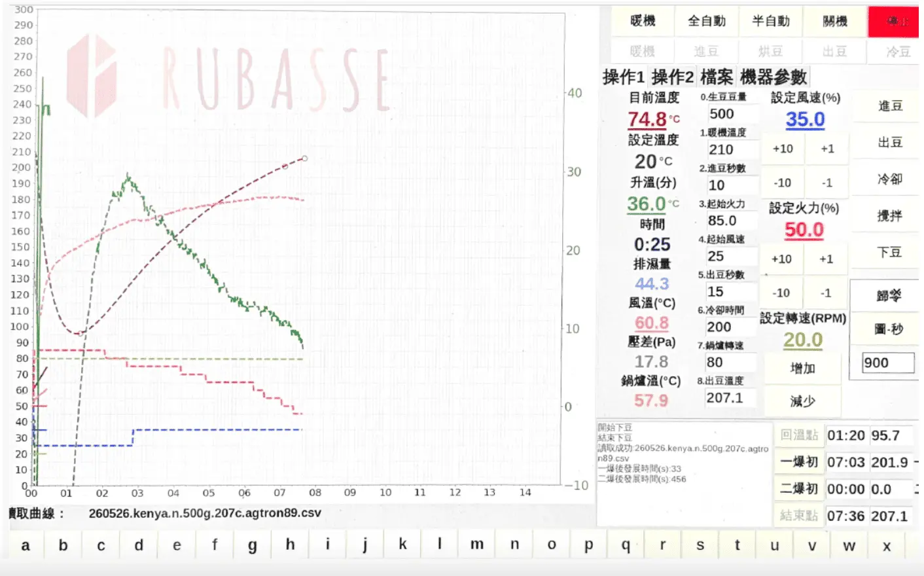Click -1 under 設定火力
The height and width of the screenshot is (576, 924).
click(826, 293)
